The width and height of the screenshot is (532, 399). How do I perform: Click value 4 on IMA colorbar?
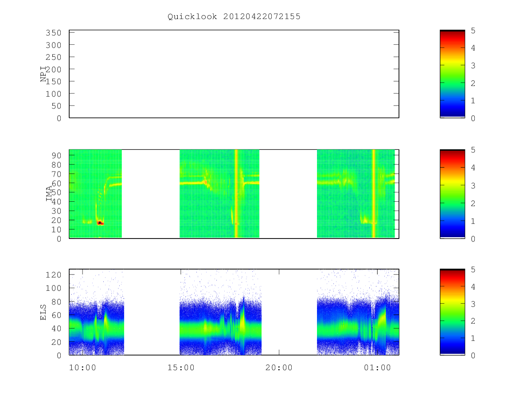[473, 168]
